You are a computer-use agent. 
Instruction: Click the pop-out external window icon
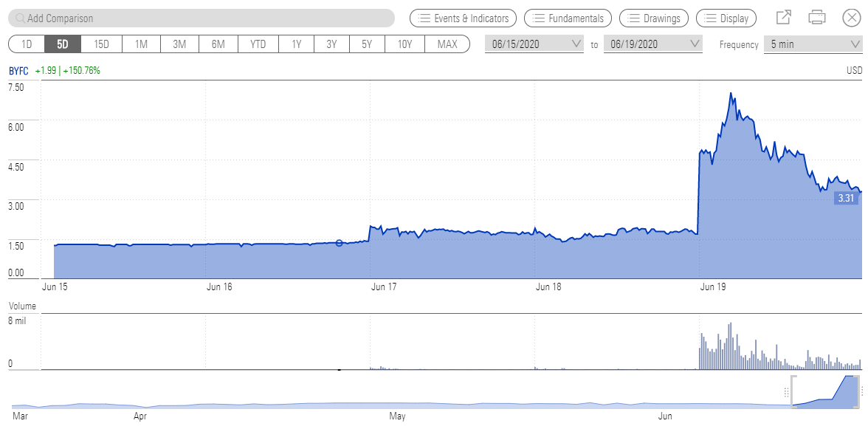pyautogui.click(x=783, y=18)
